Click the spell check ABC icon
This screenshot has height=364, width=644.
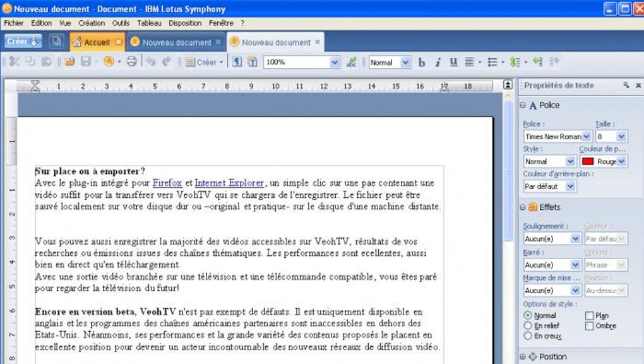(x=351, y=62)
